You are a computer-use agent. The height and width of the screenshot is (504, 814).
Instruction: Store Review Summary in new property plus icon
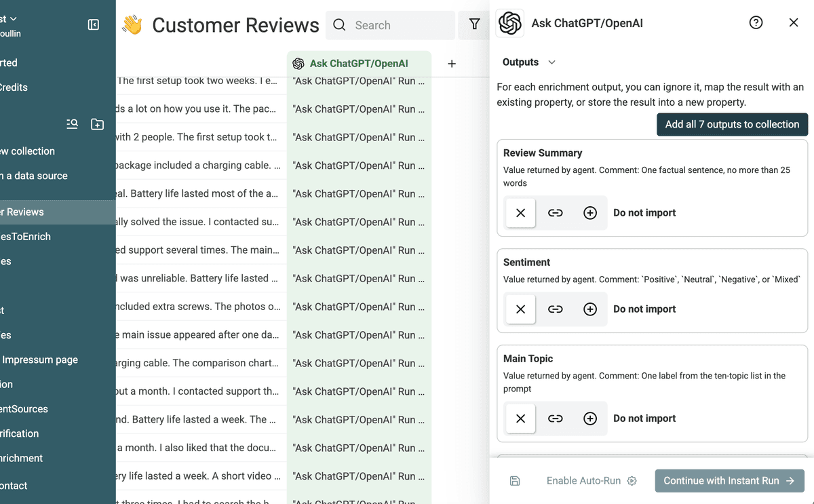click(x=590, y=213)
